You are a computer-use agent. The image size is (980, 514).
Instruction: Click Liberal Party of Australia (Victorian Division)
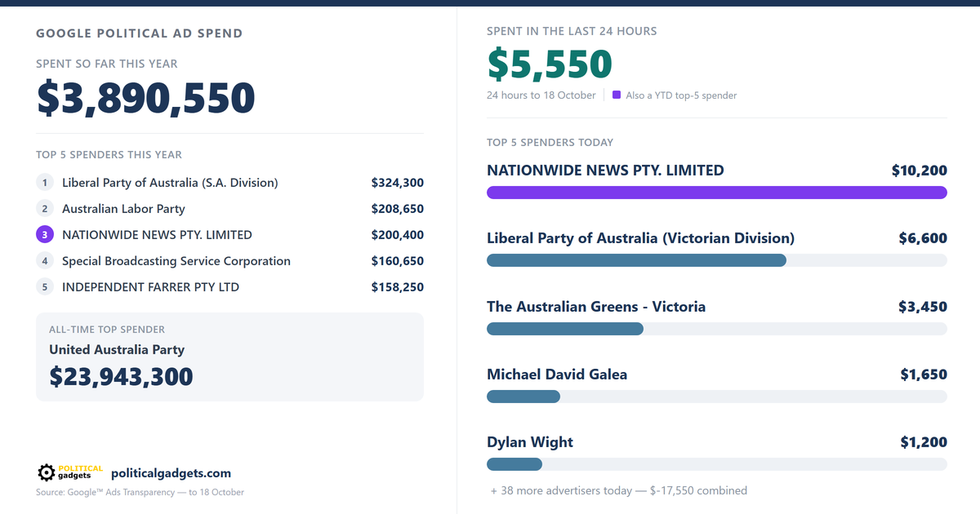pyautogui.click(x=640, y=238)
